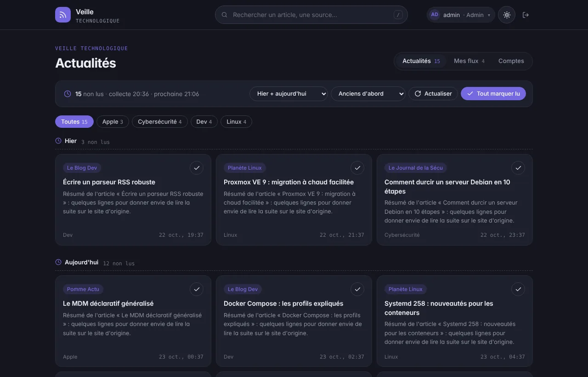Click Le Blog Dev tag on the RSS parser card
The width and height of the screenshot is (588, 377).
[x=82, y=168]
